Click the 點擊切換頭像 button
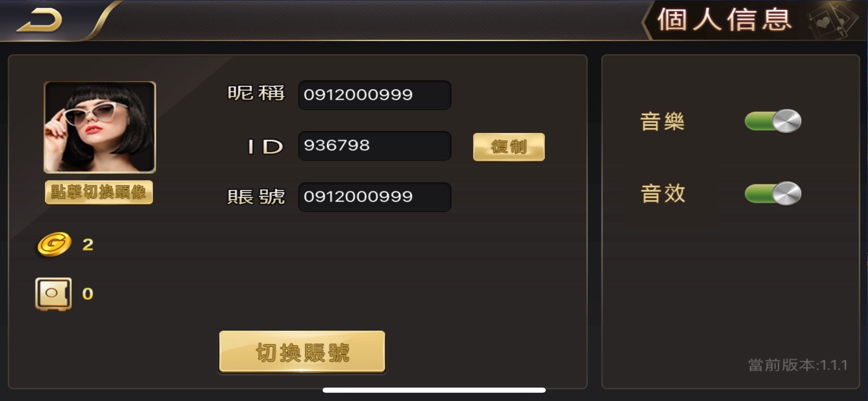 click(99, 192)
